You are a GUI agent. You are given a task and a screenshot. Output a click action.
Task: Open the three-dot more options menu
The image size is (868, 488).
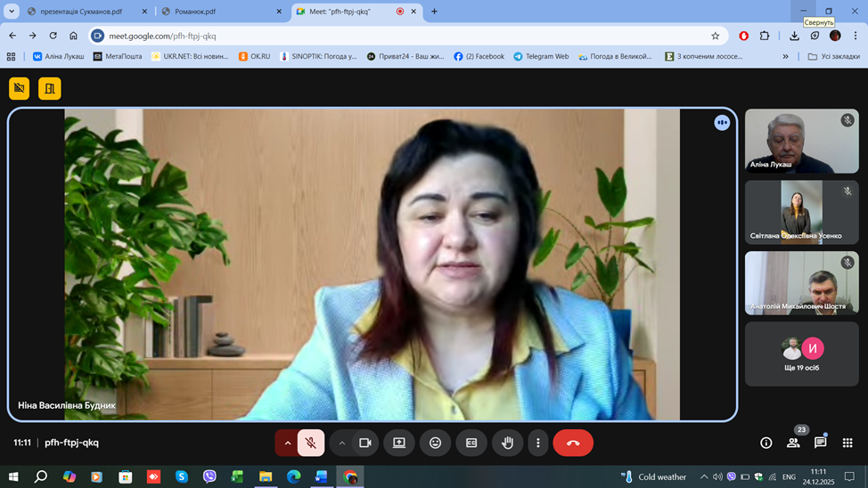tap(537, 443)
